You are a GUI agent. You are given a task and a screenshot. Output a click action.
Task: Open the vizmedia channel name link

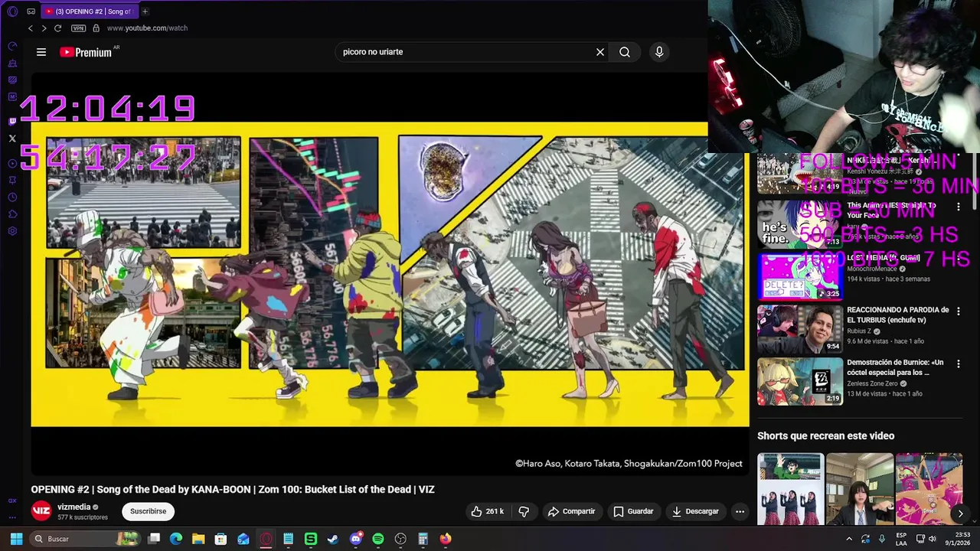[74, 507]
